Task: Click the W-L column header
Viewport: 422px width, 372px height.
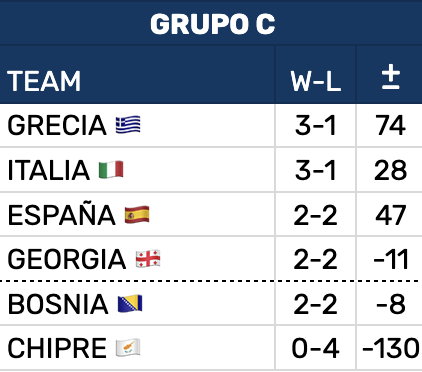Action: pos(316,81)
